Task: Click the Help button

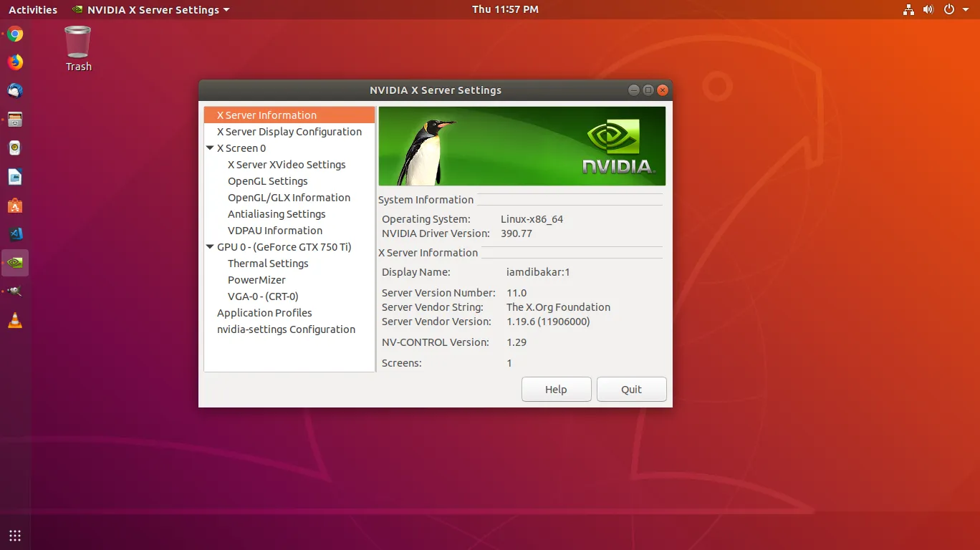Action: (556, 389)
